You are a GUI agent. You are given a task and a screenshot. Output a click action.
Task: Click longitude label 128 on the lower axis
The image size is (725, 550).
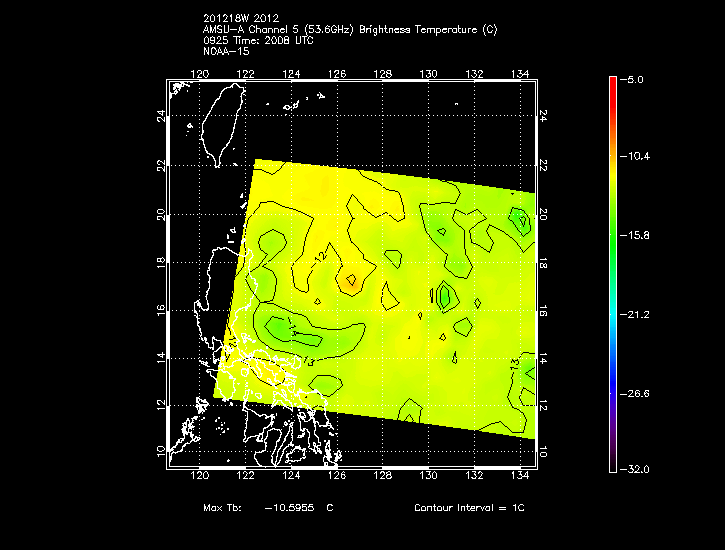point(383,475)
